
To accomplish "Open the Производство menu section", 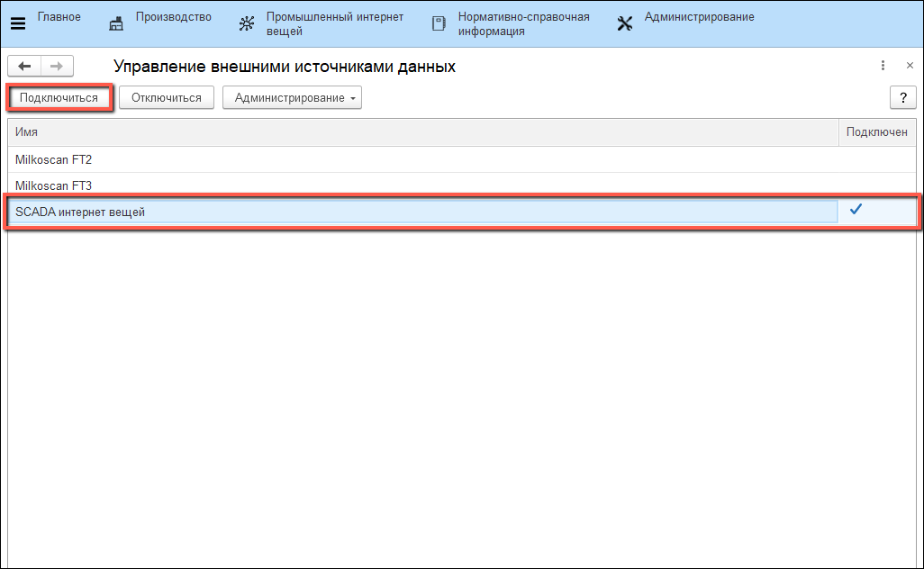I will pos(173,17).
